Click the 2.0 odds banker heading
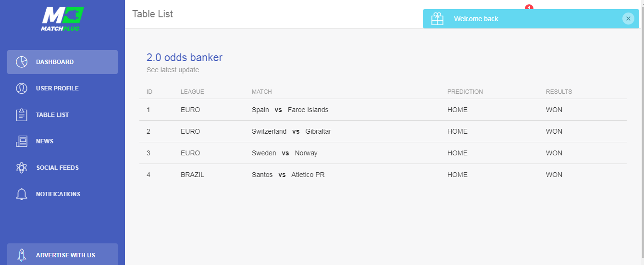Image resolution: width=644 pixels, height=265 pixels. click(184, 58)
